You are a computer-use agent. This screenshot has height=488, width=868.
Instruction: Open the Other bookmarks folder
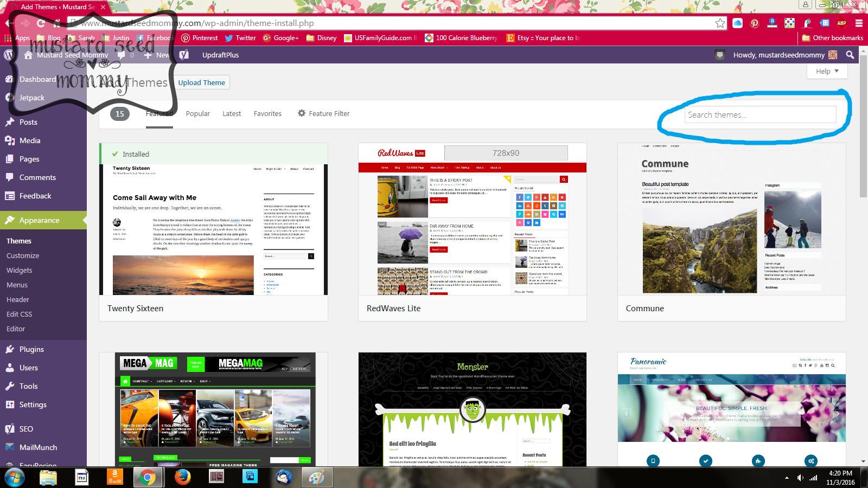832,38
